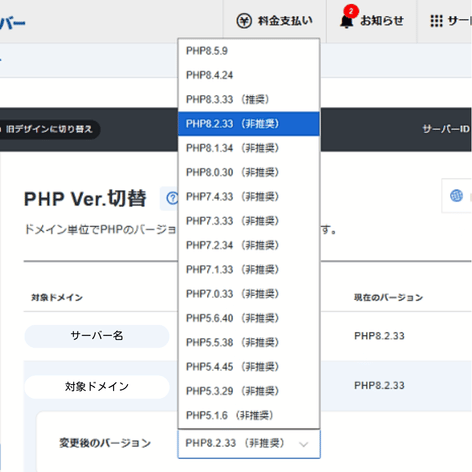472x472 pixels.
Task: Click the PHP Ver.切替 heading
Action: (x=85, y=199)
